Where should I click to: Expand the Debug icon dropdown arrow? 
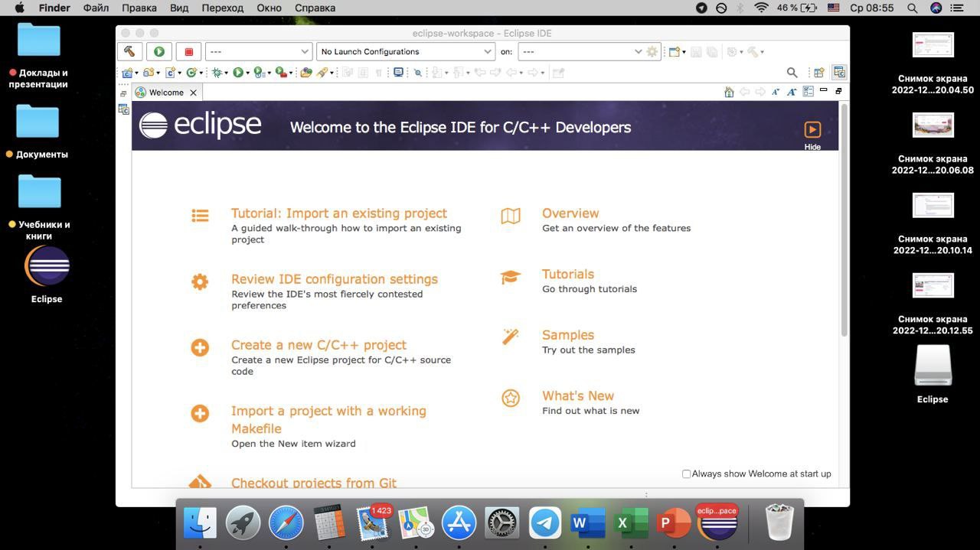[x=227, y=73]
